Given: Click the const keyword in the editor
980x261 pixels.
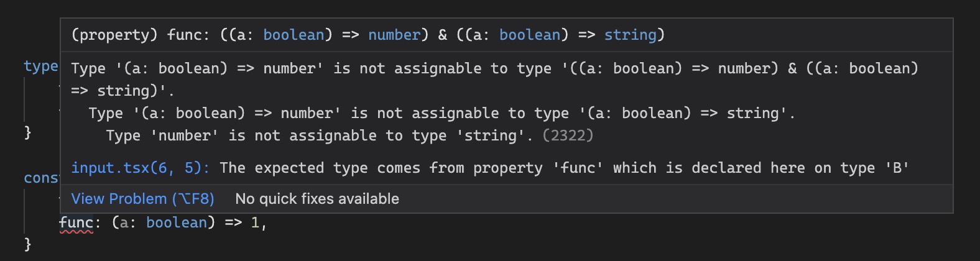Looking at the screenshot, I should 41,178.
